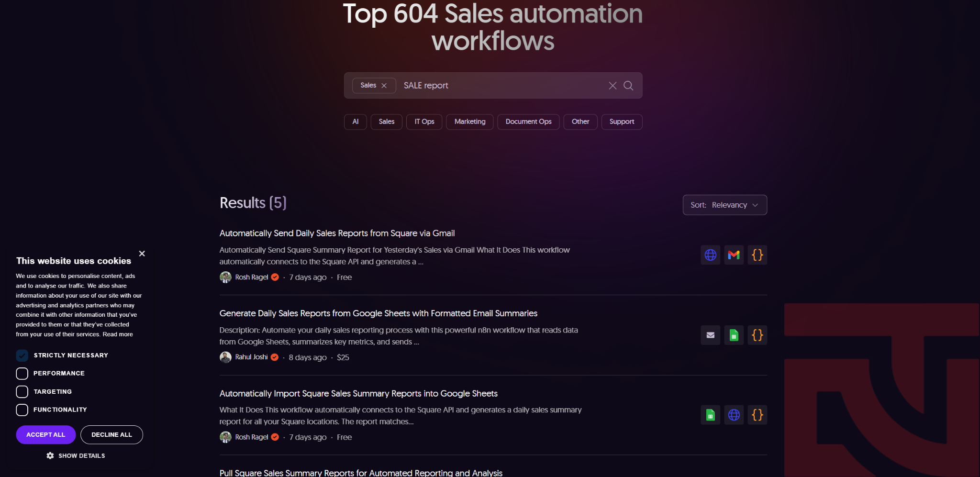Click Google Sheets icon in Generate Daily Sales row

point(734,335)
